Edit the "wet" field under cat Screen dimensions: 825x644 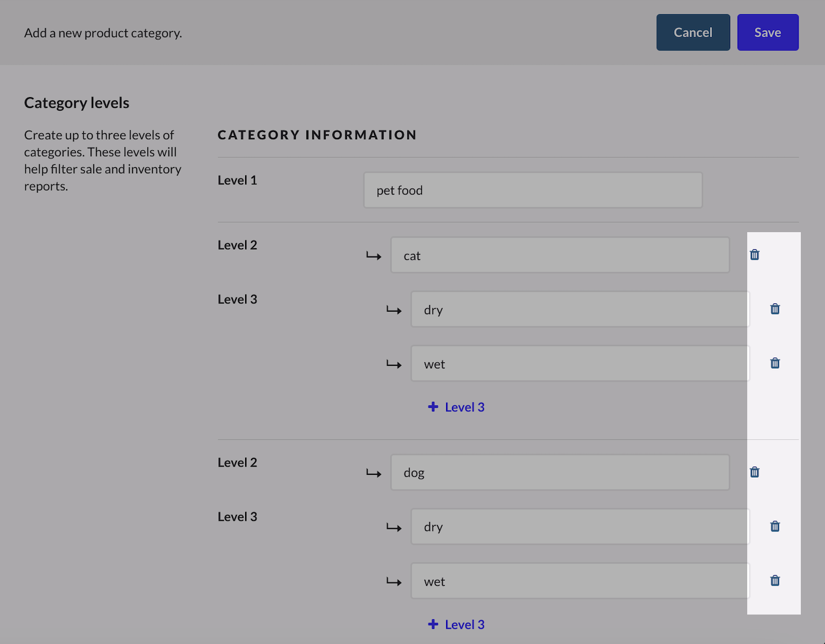(580, 363)
